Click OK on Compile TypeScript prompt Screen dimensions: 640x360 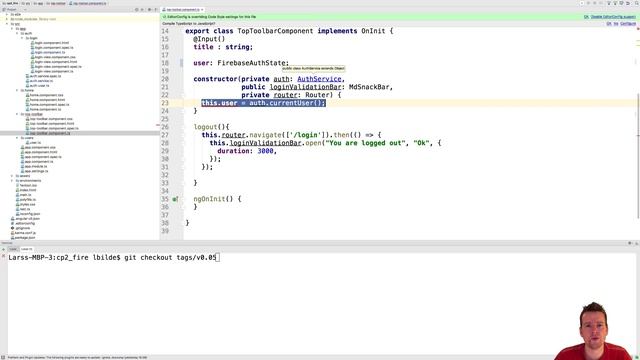tap(609, 24)
